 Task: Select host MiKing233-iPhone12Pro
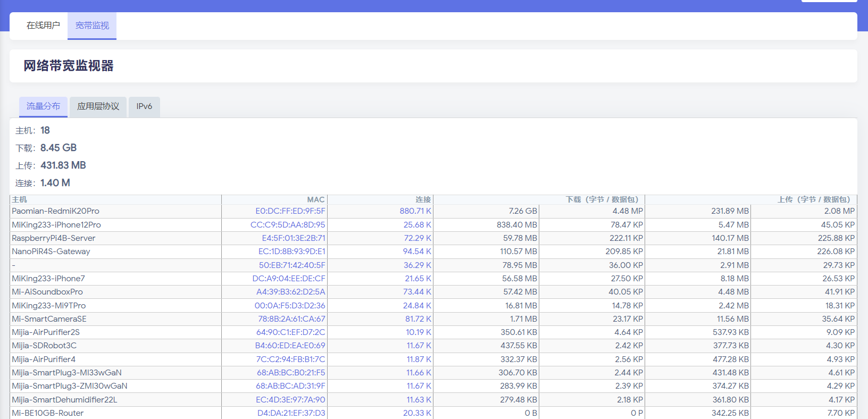(x=56, y=225)
